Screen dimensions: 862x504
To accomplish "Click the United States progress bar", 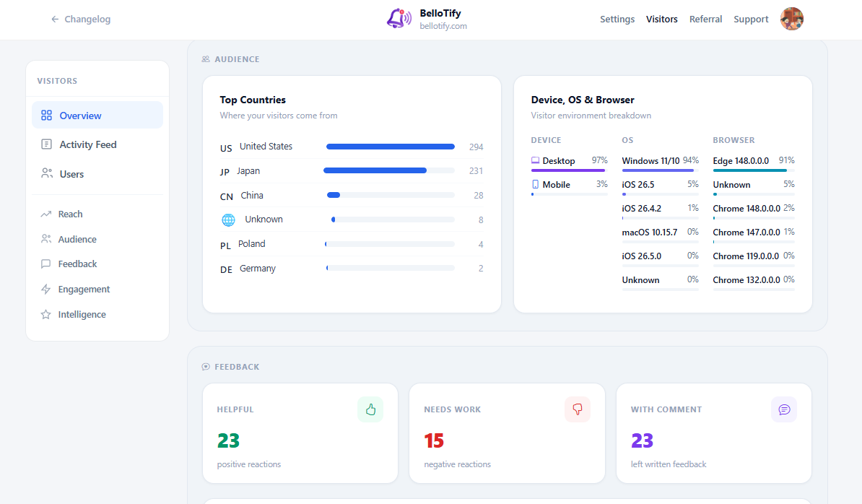I will pos(391,147).
